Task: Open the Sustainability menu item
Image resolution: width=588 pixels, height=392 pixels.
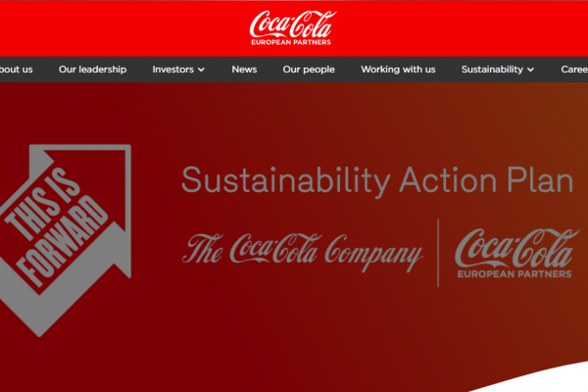Action: 492,70
